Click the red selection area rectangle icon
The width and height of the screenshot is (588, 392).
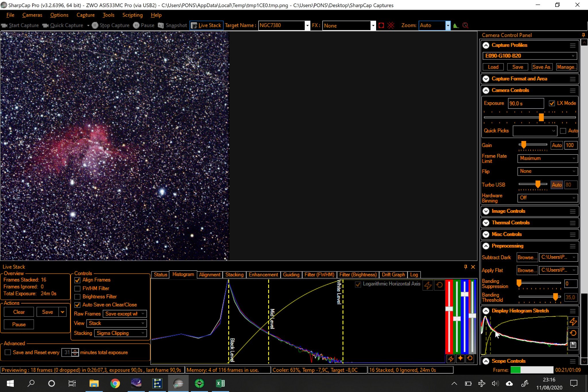tap(381, 26)
